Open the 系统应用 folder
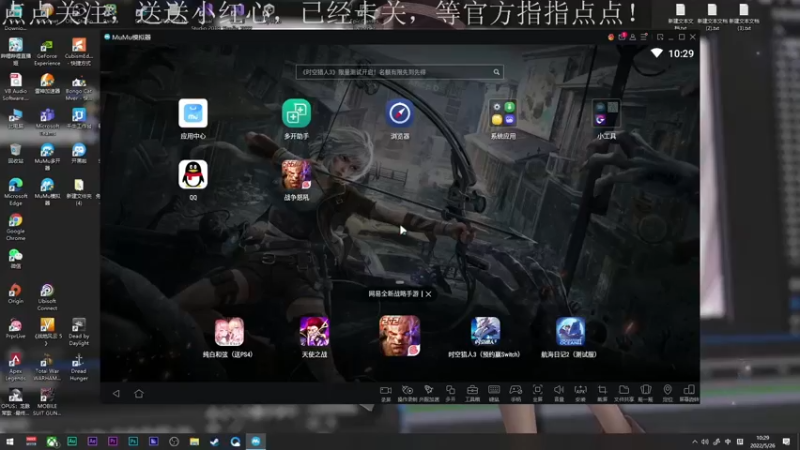The image size is (800, 450). 503,113
